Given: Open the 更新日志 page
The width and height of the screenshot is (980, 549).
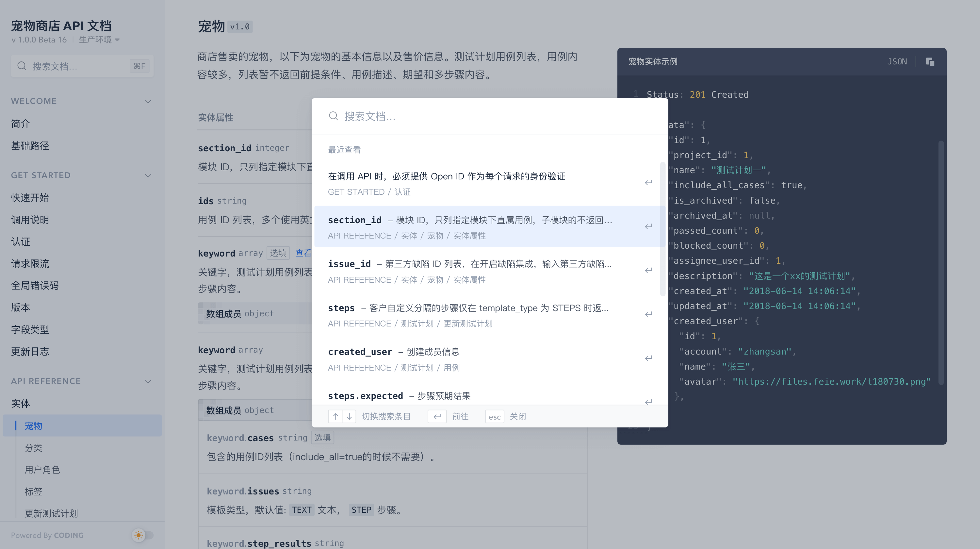Looking at the screenshot, I should coord(30,352).
